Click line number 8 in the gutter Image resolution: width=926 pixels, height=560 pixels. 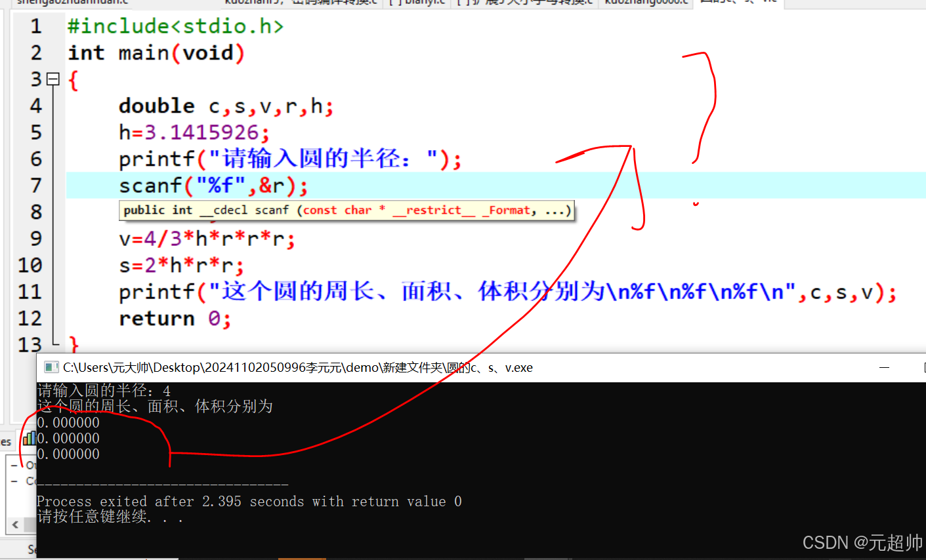tap(36, 212)
